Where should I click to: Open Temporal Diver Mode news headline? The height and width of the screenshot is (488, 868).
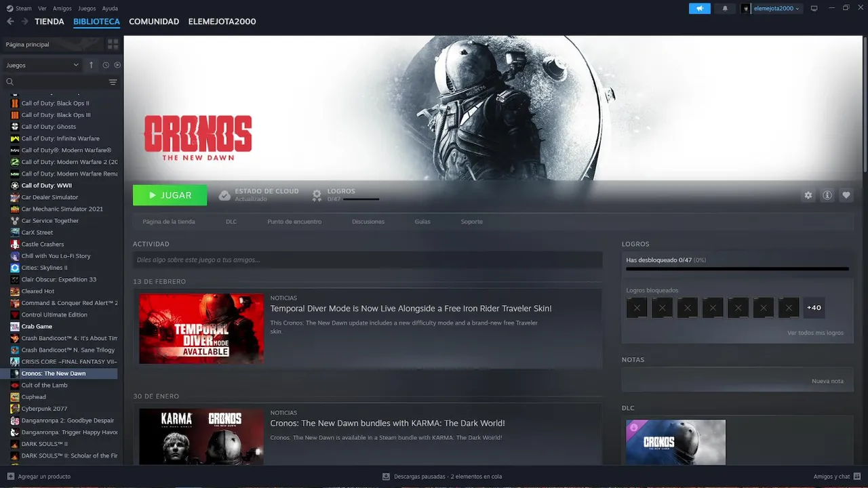[411, 308]
